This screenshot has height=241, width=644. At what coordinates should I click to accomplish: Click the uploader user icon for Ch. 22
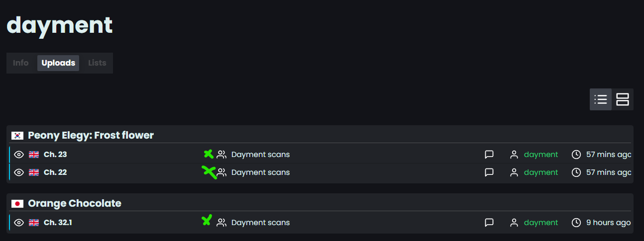(514, 172)
